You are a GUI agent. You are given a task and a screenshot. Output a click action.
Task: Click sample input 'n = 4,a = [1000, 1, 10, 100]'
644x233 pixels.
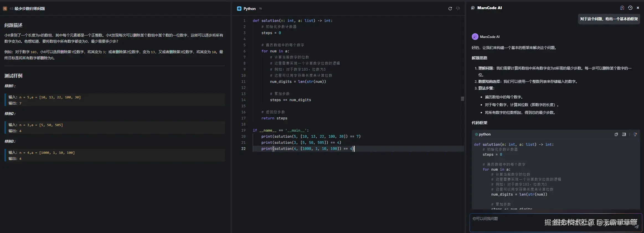(x=47, y=153)
